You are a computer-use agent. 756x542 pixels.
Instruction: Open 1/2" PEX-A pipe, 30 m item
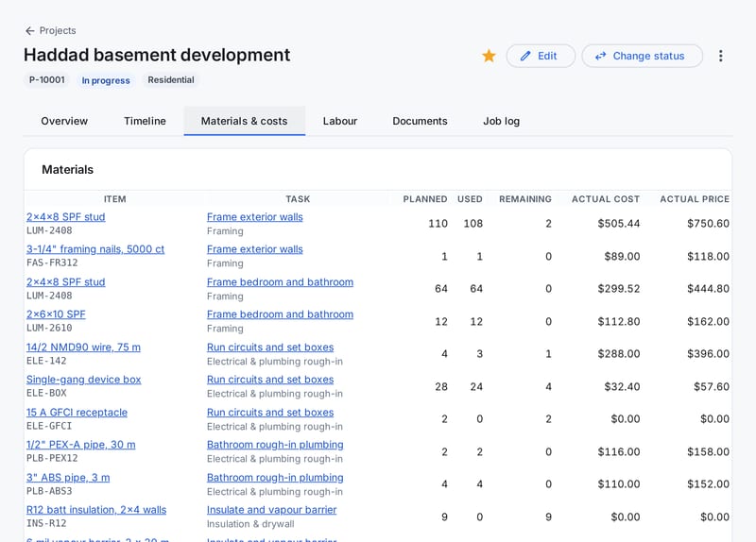(80, 445)
